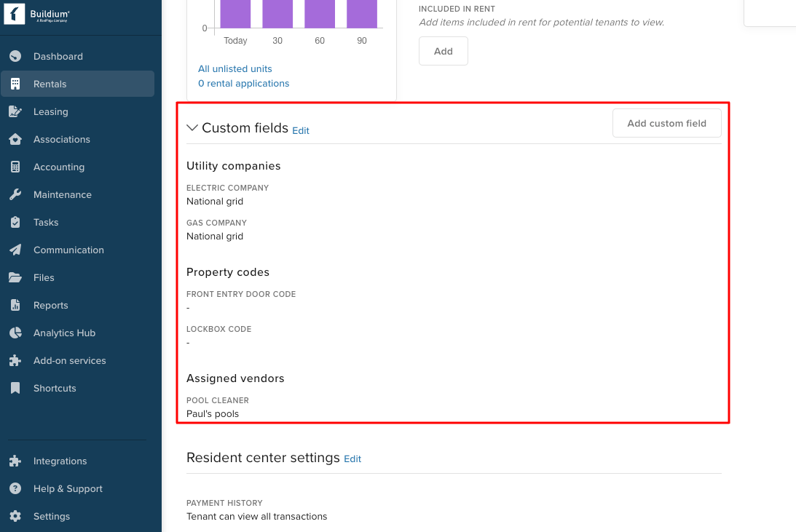
Task: Open the Settings menu item
Action: pyautogui.click(x=51, y=516)
